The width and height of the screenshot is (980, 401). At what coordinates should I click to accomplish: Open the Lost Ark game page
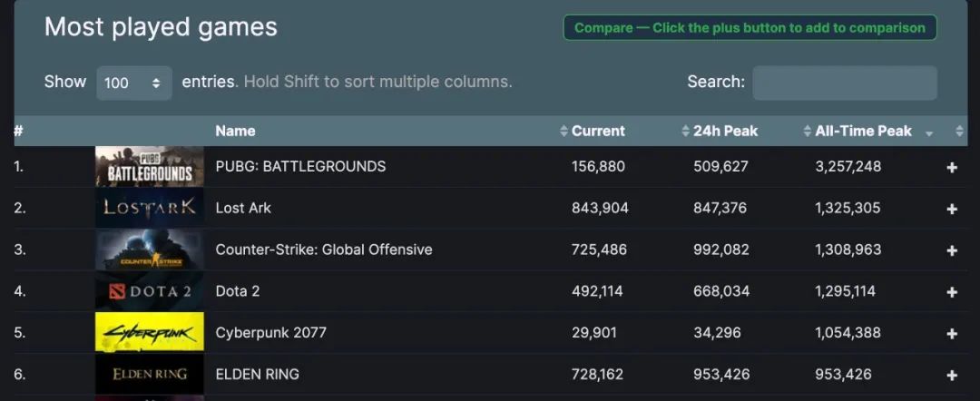click(243, 209)
